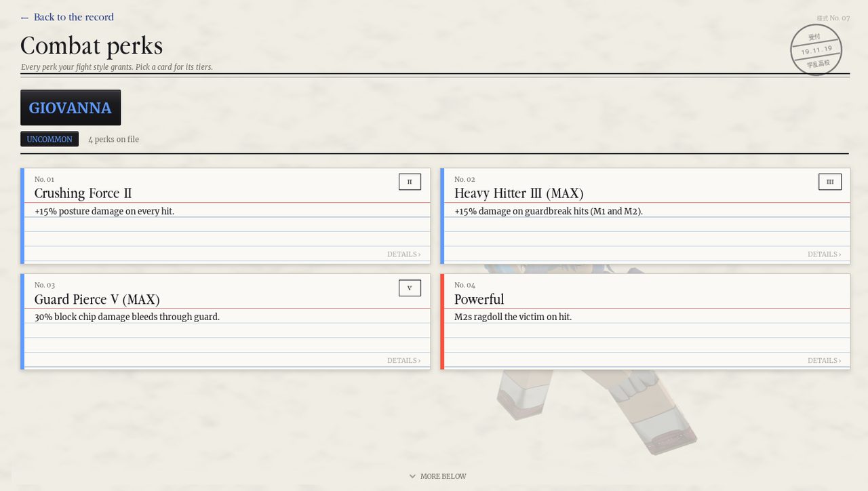Viewport: 868px width, 491px height.
Task: Go back via 'Back to the record' link
Action: click(67, 17)
